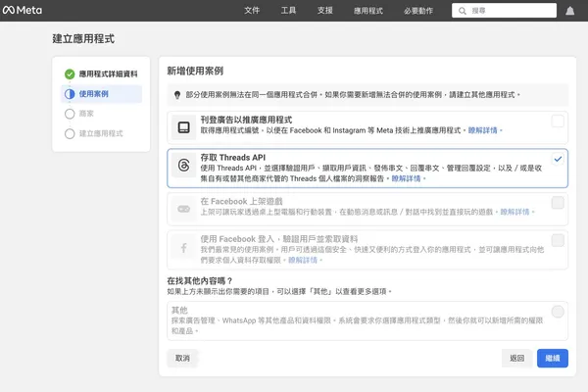588x392 pixels.
Task: Open the 應用程式 menu in header
Action: coord(368,11)
